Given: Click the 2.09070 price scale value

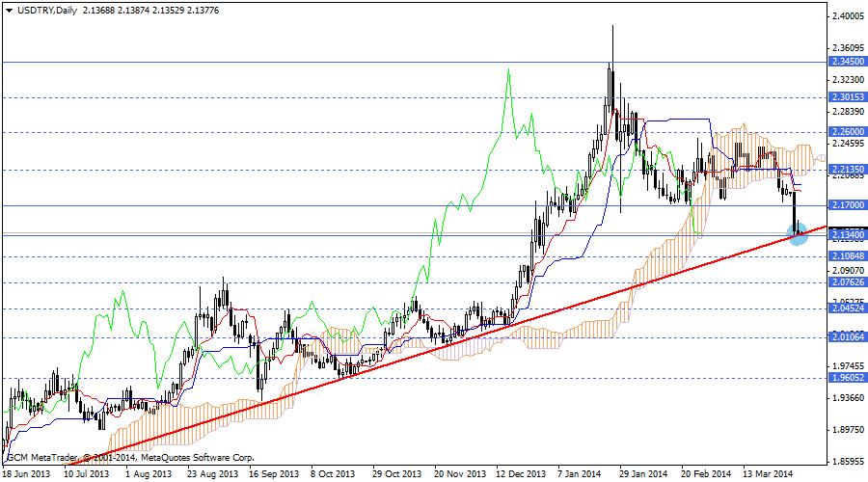Looking at the screenshot, I should pos(848,271).
